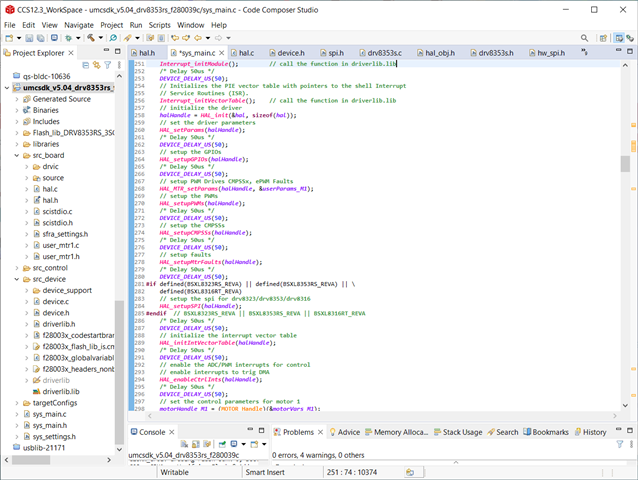638x480 pixels.
Task: Click the Smart Insert status bar field
Action: (265, 472)
